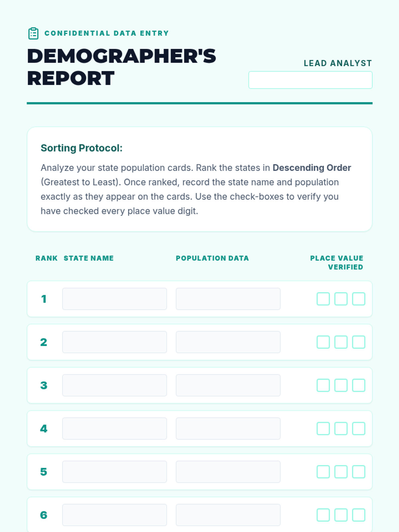Select the Population Data field for rank 3
399x532 pixels.
[x=228, y=385]
